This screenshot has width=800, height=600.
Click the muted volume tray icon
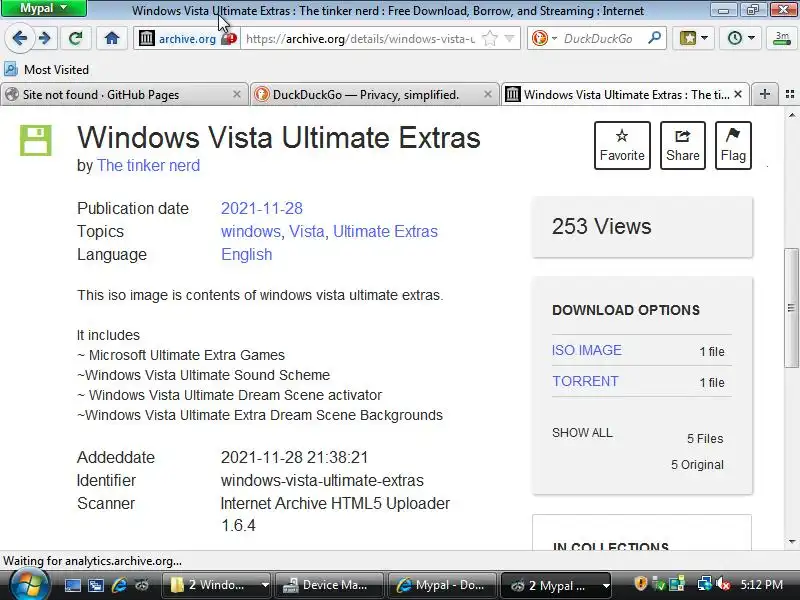(722, 584)
